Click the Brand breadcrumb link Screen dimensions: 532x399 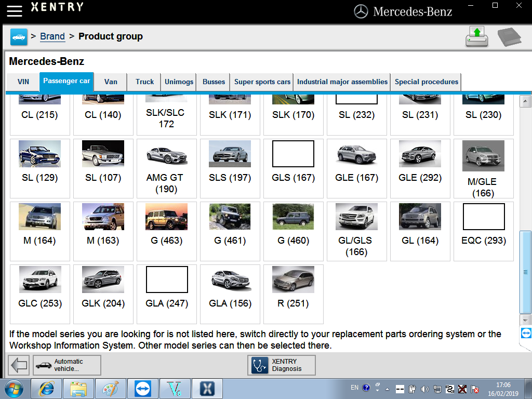(52, 36)
